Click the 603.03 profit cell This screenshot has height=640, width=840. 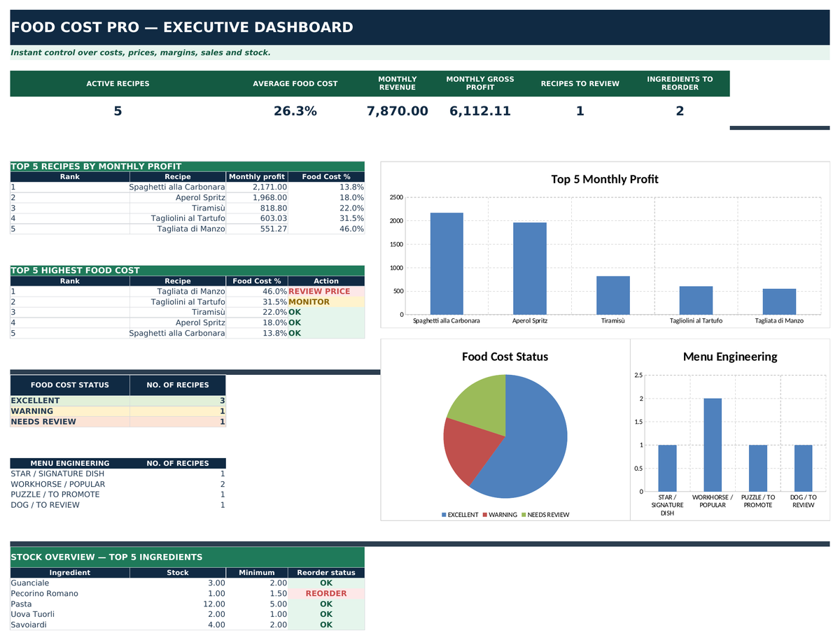(257, 218)
